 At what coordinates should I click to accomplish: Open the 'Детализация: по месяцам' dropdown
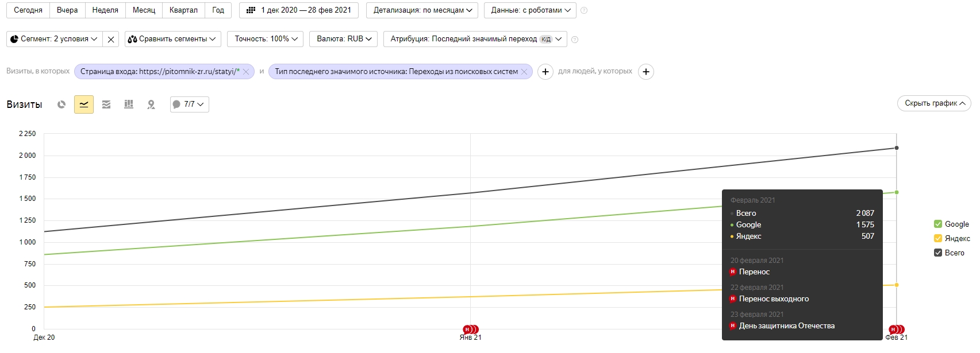pyautogui.click(x=422, y=10)
